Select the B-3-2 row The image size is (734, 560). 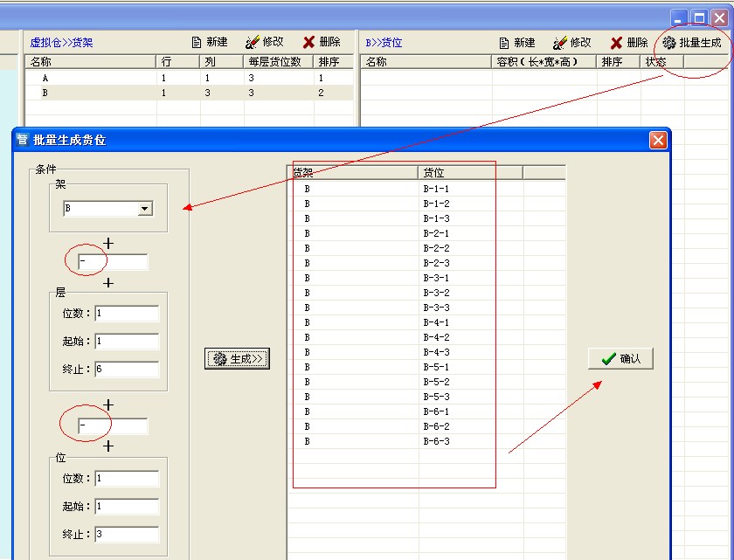[426, 293]
